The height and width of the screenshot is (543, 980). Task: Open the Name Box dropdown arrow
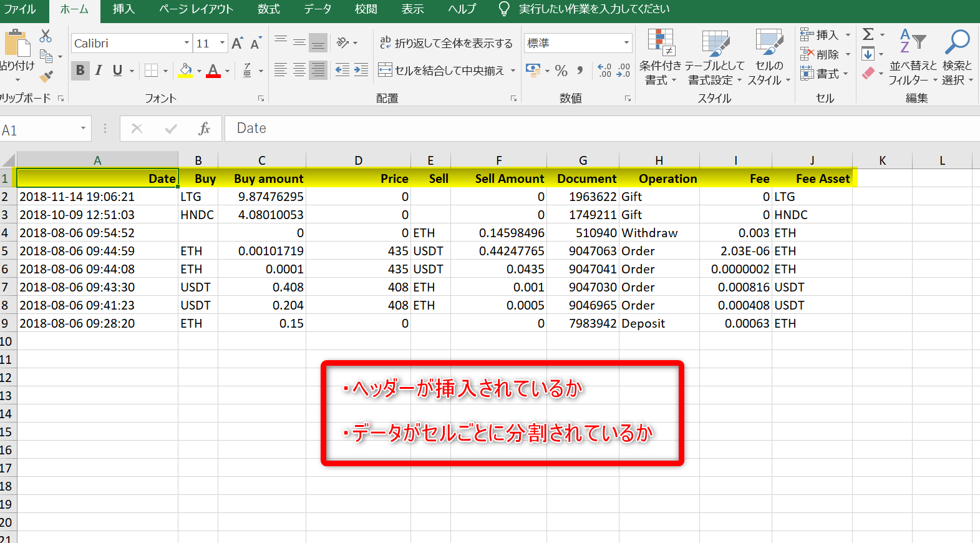pos(83,129)
